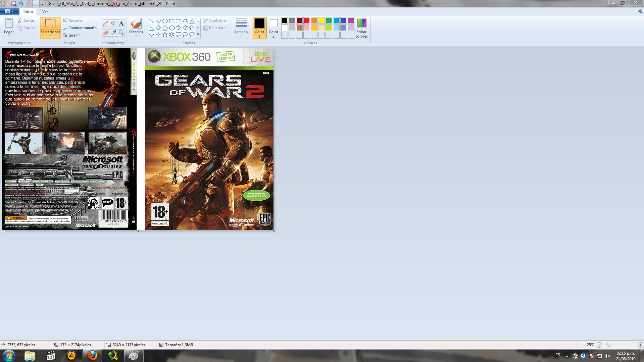Choose the line shape in Formas gallery
This screenshot has width=644, height=362.
tap(151, 21)
